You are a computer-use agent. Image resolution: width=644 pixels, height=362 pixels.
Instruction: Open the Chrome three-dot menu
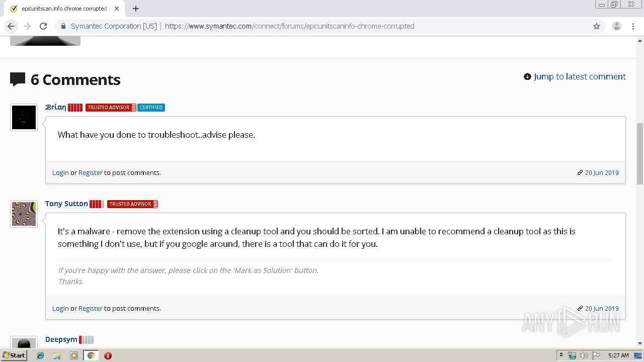[632, 26]
